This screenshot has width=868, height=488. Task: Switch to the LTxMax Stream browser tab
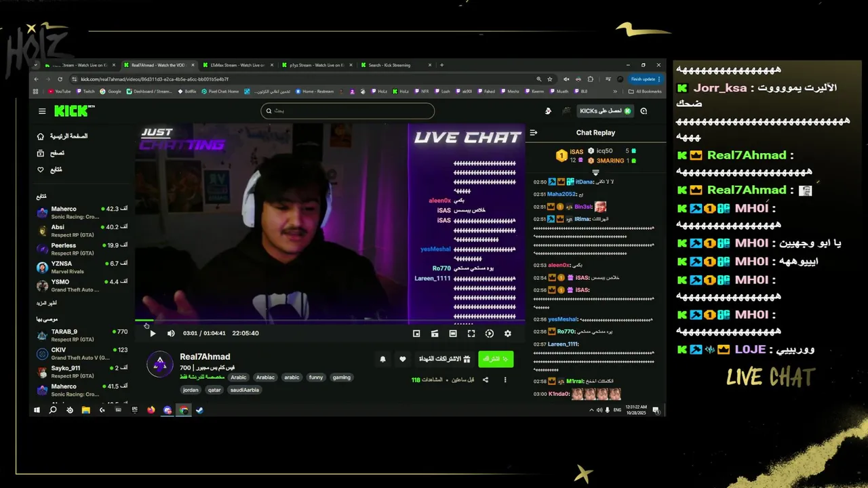pyautogui.click(x=237, y=65)
